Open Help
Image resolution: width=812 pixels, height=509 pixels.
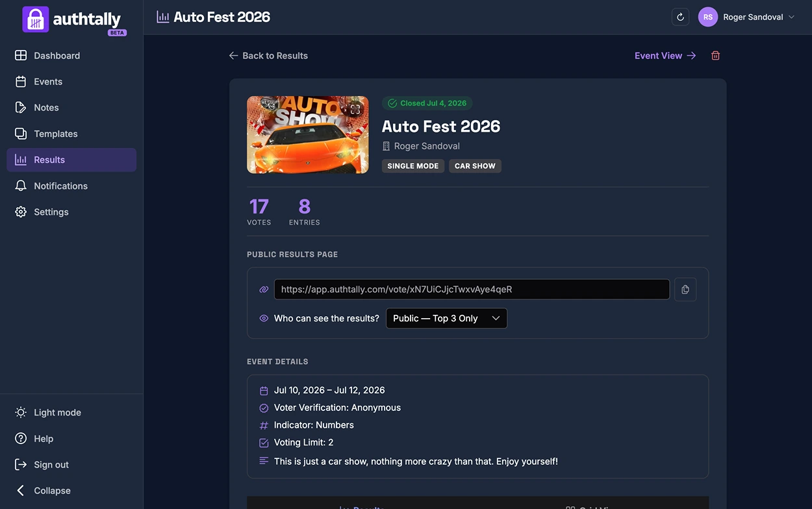coord(71,438)
